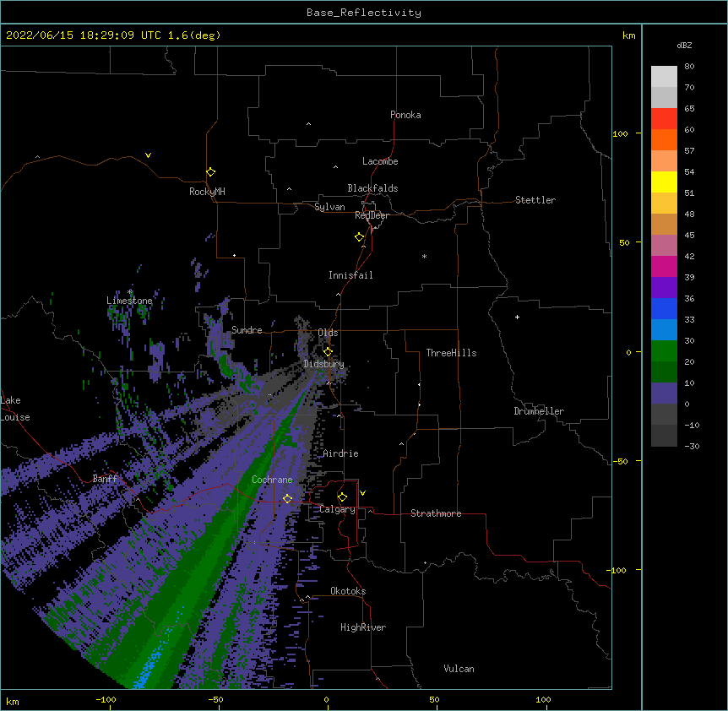Click the Sundre town label
The height and width of the screenshot is (711, 728).
tap(247, 330)
